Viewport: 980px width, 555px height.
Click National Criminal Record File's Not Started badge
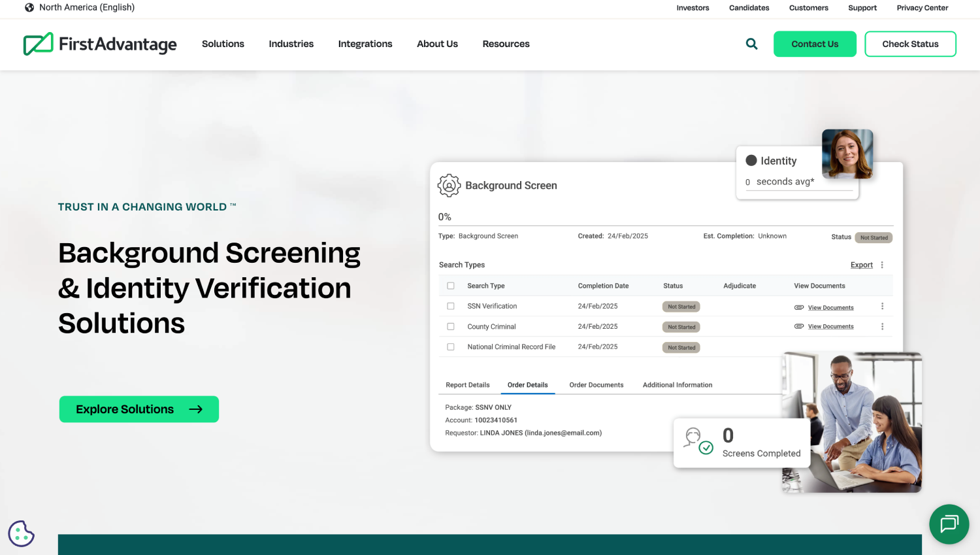[681, 347]
